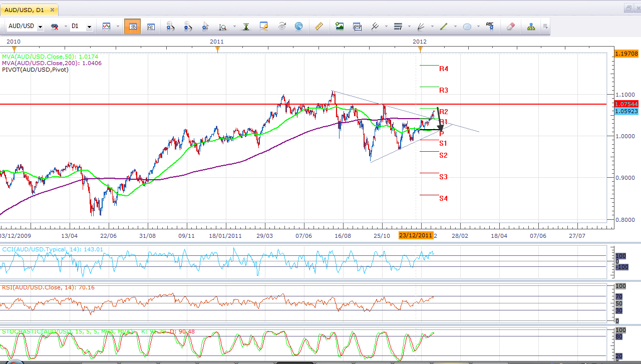The height and width of the screenshot is (364, 641).
Task: Click the blue radar globe icon
Action: (299, 27)
